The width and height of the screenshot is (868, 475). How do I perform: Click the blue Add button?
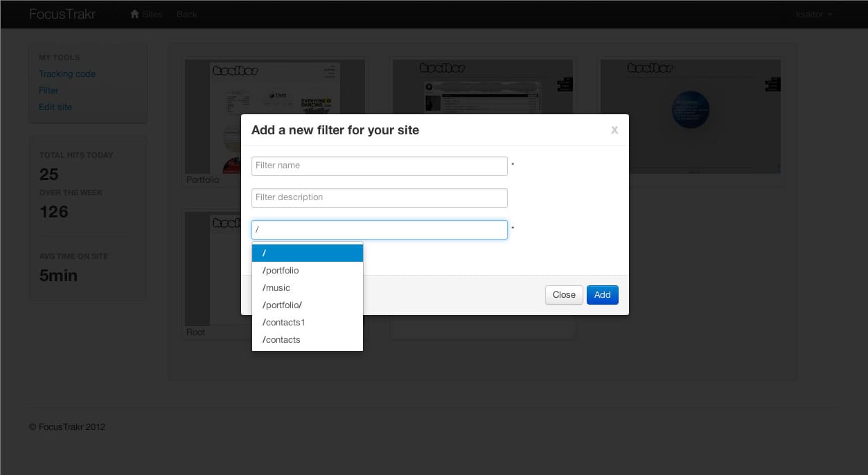click(x=603, y=295)
